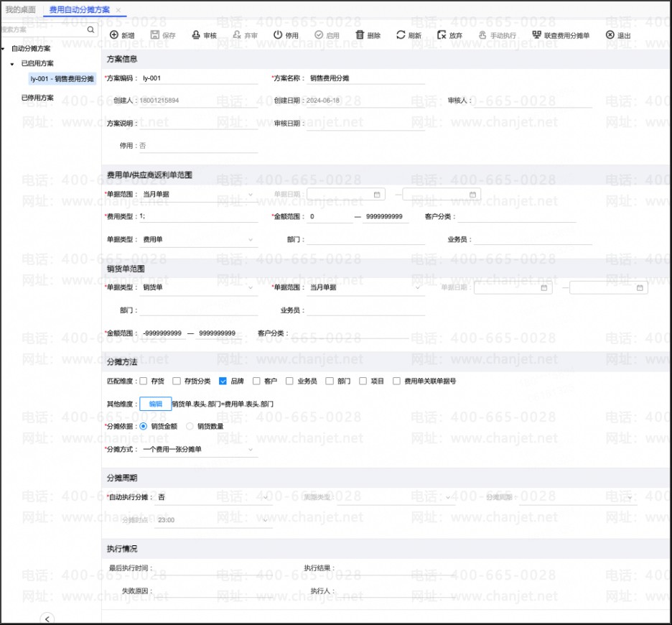Image resolution: width=672 pixels, height=625 pixels.
Task: Collapse the 已启用方案 tree node
Action: click(12, 64)
